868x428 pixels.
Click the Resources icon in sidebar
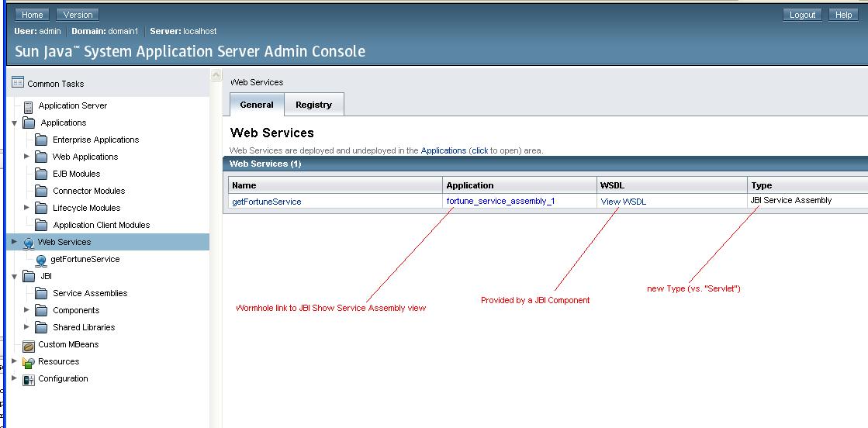tap(29, 362)
